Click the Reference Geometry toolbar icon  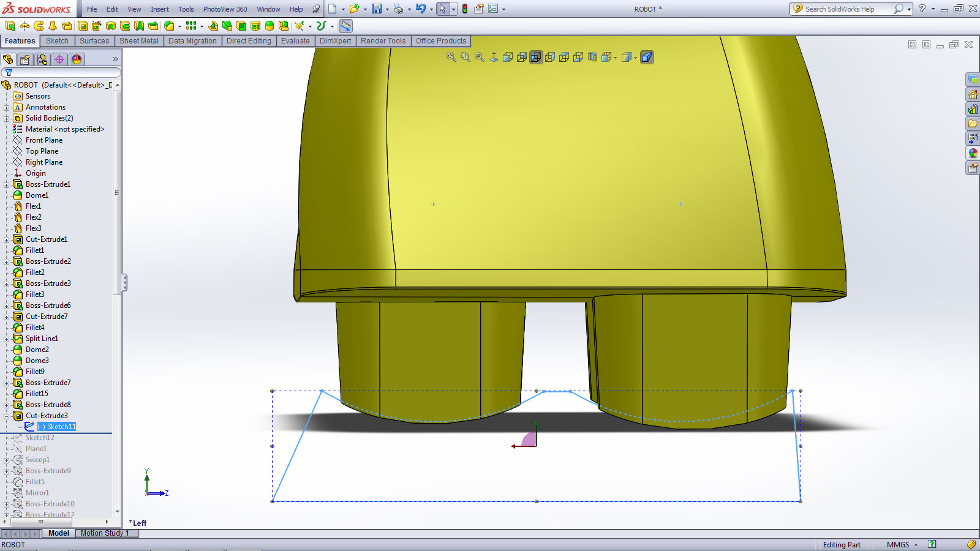point(300,26)
